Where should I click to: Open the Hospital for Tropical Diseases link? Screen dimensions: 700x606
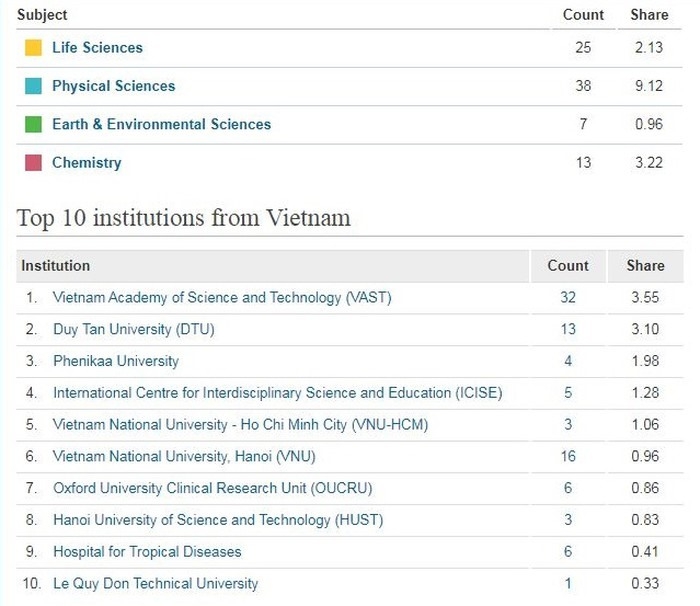click(x=147, y=552)
